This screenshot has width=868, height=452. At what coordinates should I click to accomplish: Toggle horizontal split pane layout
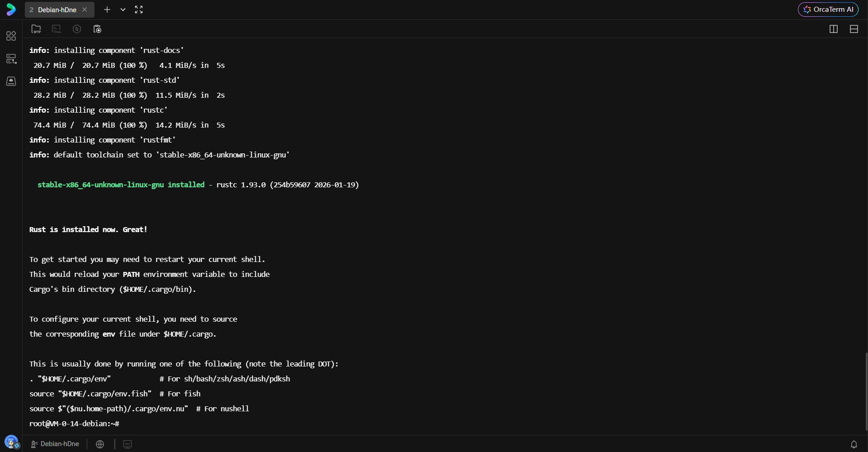click(x=854, y=29)
